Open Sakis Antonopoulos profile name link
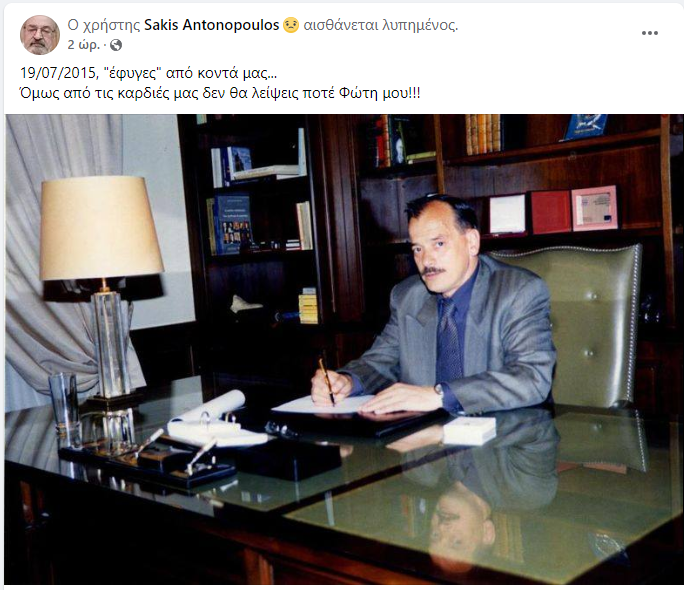 click(212, 25)
